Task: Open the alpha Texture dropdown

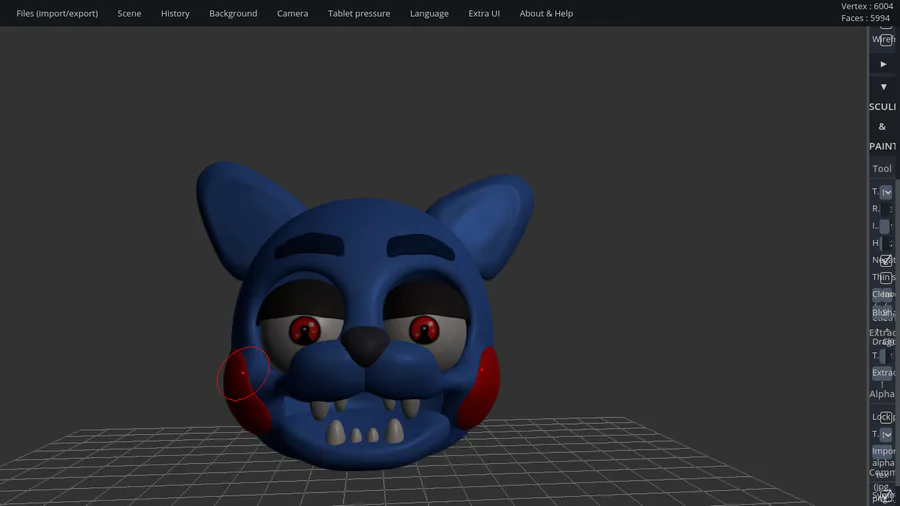Action: pyautogui.click(x=886, y=434)
